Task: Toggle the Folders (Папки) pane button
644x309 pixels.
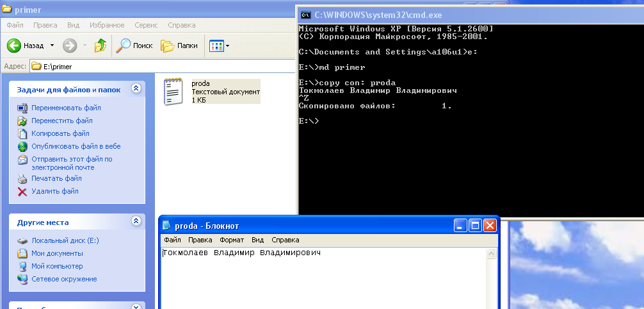Action: (179, 46)
